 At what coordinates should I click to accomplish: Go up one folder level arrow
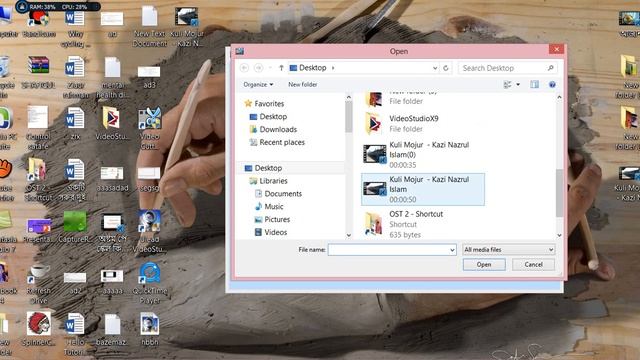pos(281,68)
